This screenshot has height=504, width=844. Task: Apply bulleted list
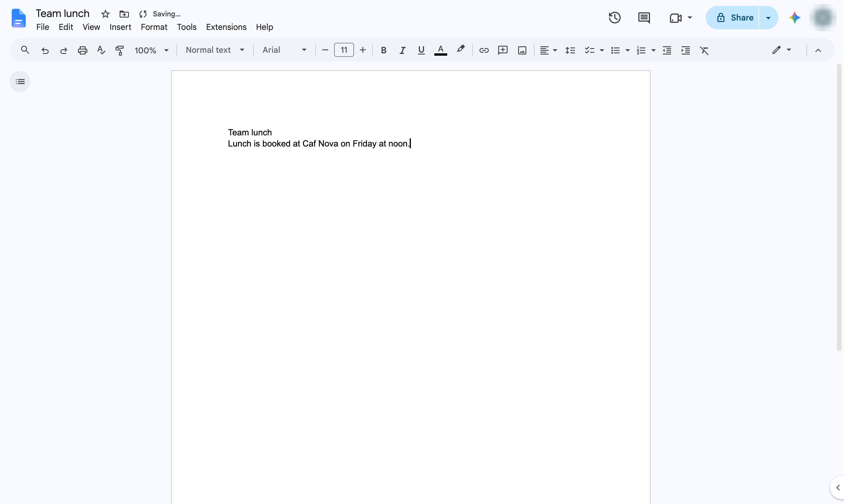coord(615,50)
